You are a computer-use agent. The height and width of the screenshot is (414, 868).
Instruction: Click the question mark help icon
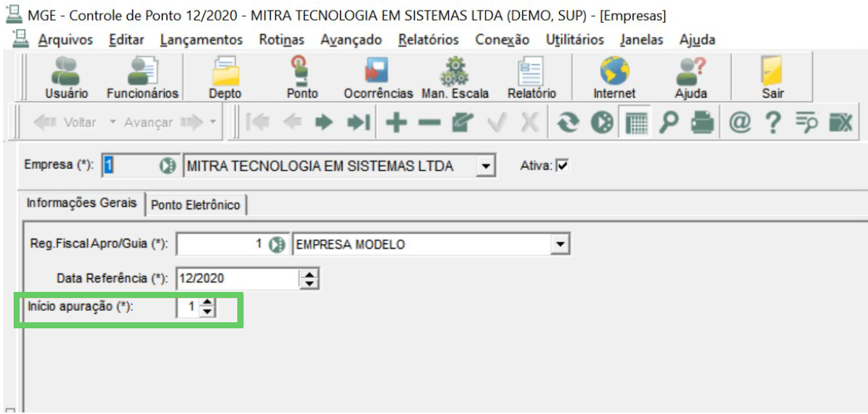click(772, 122)
